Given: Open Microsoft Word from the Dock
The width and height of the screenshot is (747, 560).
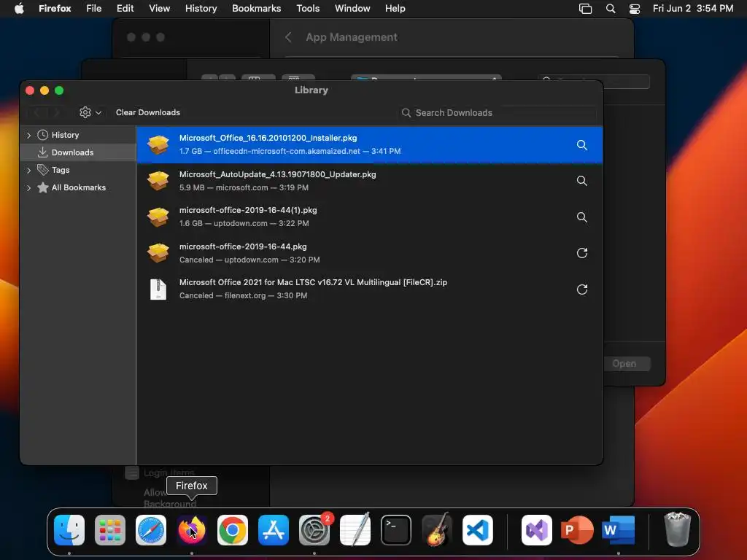Looking at the screenshot, I should coord(619,530).
